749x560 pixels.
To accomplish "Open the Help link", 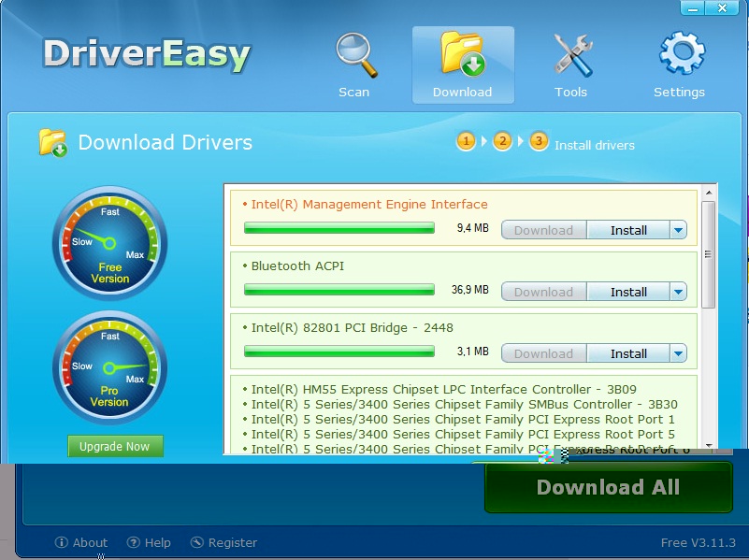I will point(158,543).
